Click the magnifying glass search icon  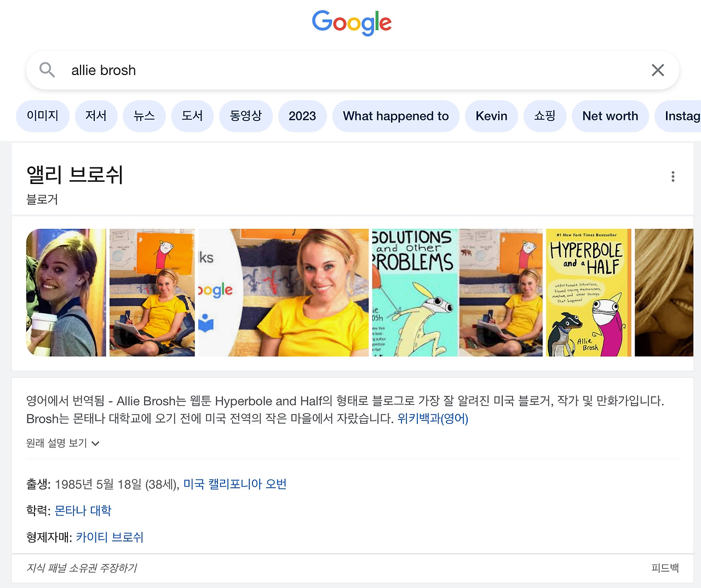tap(47, 70)
